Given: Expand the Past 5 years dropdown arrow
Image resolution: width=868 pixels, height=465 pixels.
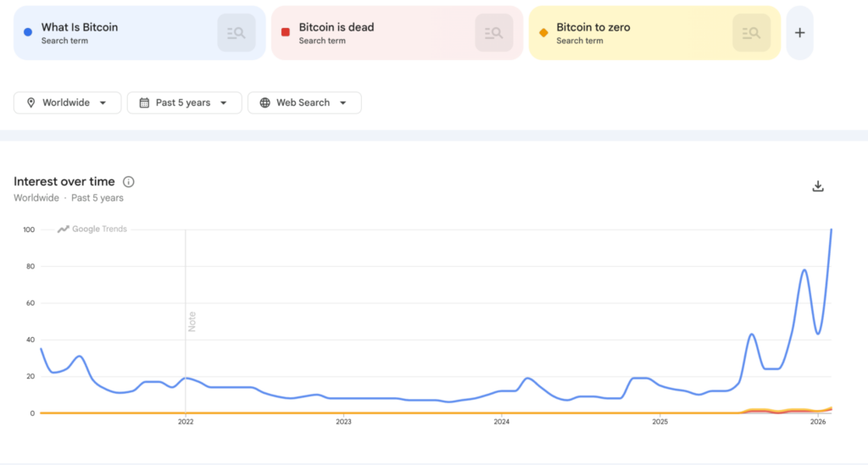Looking at the screenshot, I should click(x=224, y=103).
